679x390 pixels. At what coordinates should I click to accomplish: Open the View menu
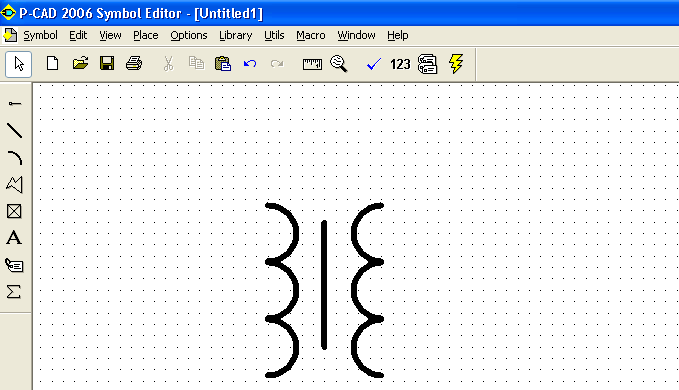[110, 35]
